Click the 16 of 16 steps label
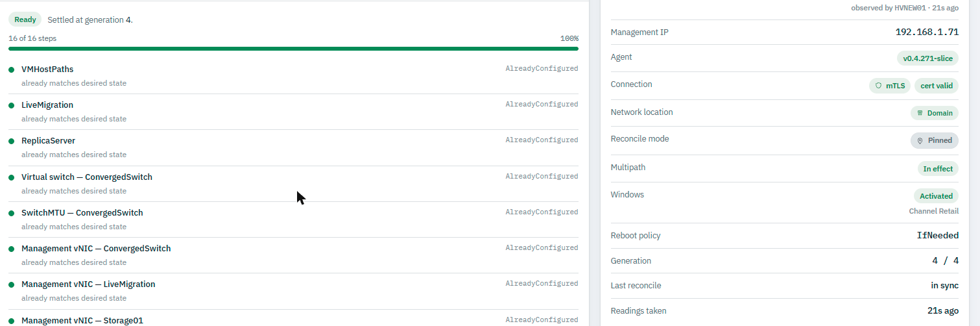This screenshot has width=980, height=326. [32, 38]
